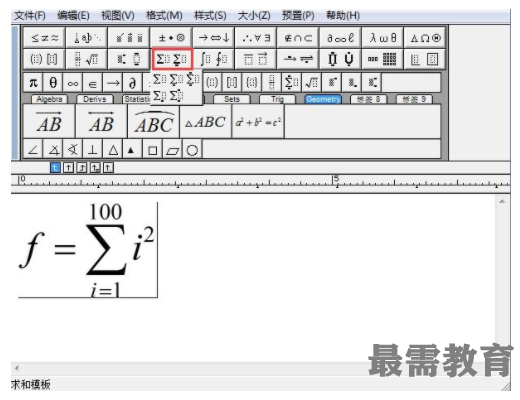This screenshot has width=520, height=400.
Task: Insert the element-of symbol
Action: pos(93,82)
